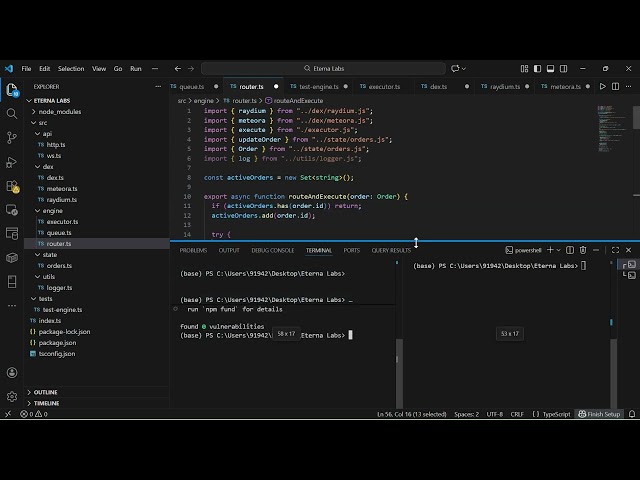Image resolution: width=640 pixels, height=480 pixels.
Task: Toggle the bottom panel visibility
Action: (x=550, y=69)
